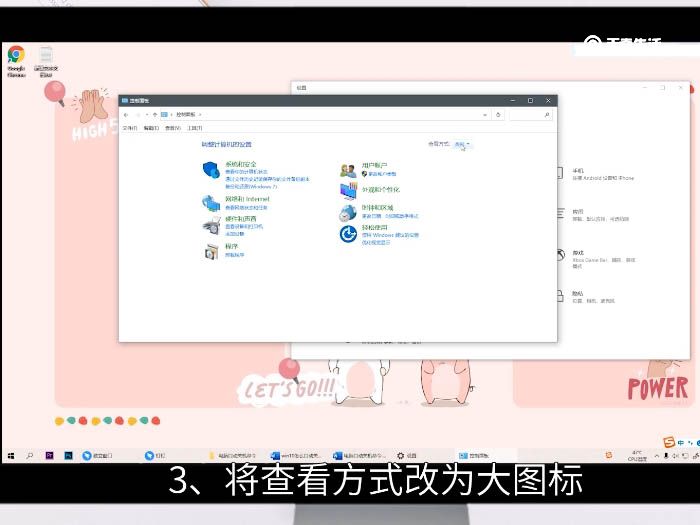Expand the address bar history dropdown
Image resolution: width=700 pixels, height=525 pixels.
coord(485,115)
